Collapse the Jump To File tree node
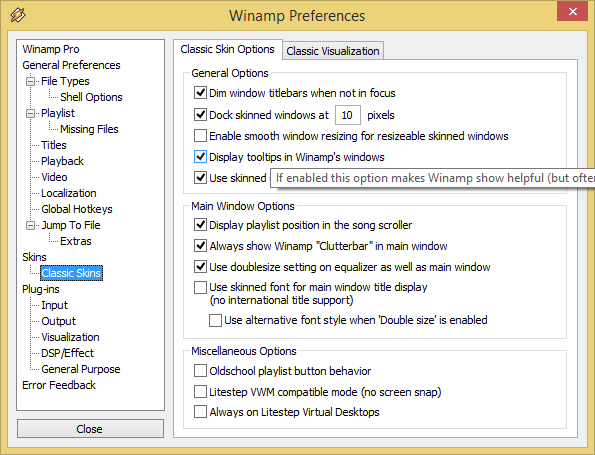Image resolution: width=595 pixels, height=455 pixels. pos(30,225)
